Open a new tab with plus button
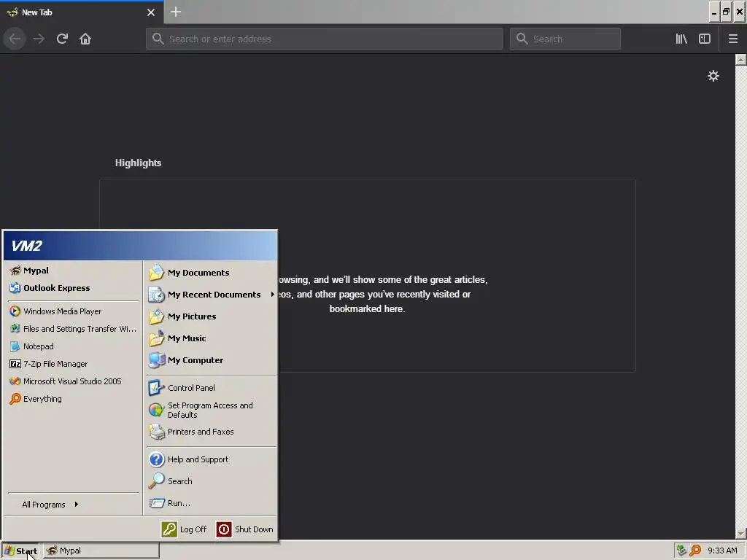This screenshot has width=747, height=560. (x=176, y=12)
